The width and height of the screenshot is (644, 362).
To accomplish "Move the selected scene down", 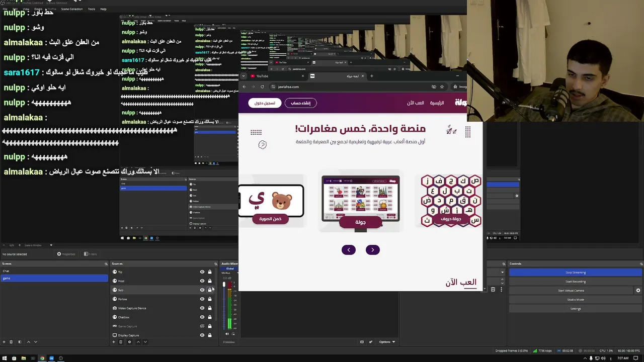I will coord(35,342).
